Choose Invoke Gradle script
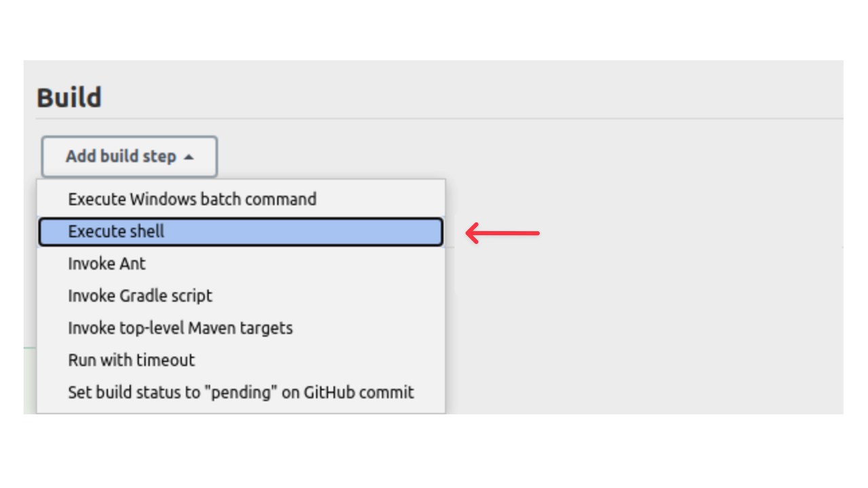The image size is (868, 488). pos(140,296)
